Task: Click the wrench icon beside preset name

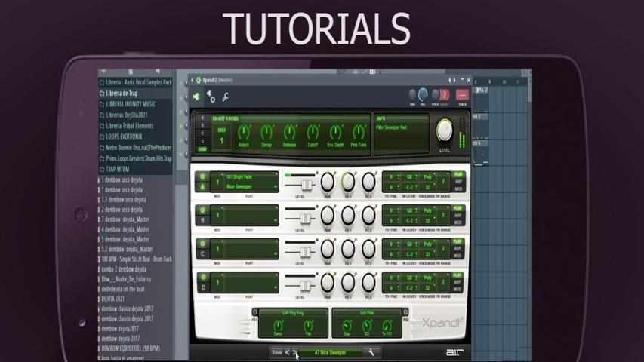Action: pyautogui.click(x=371, y=352)
